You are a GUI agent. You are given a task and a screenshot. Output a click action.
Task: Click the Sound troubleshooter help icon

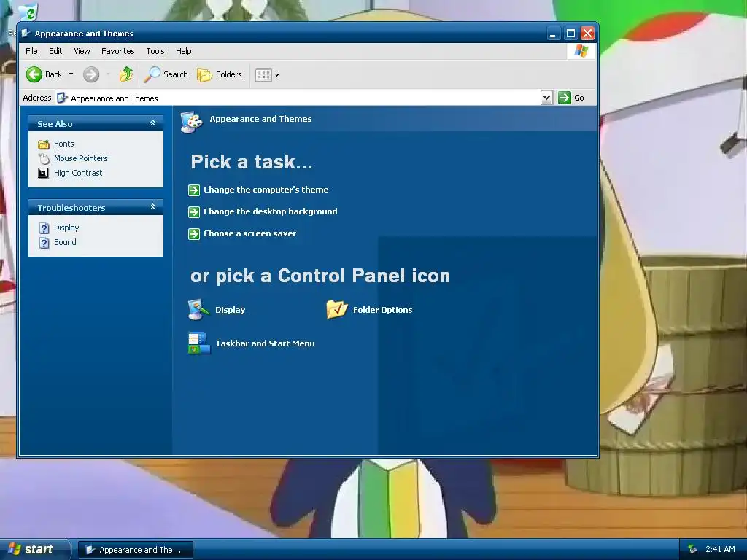point(44,243)
